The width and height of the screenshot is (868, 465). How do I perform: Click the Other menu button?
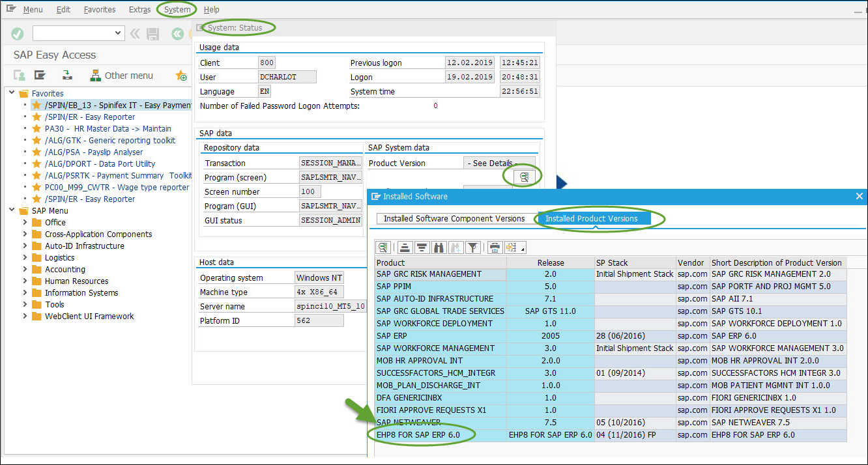(122, 76)
